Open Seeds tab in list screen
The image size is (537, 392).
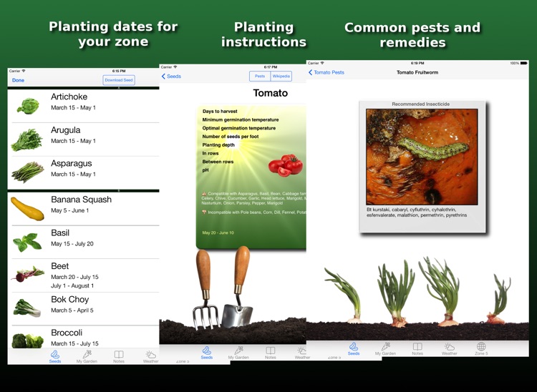coord(55,356)
